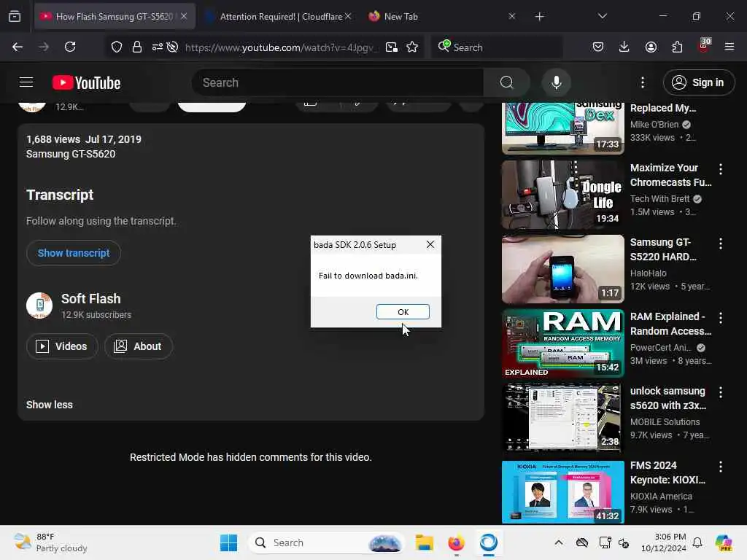Open Firefox application hamburger menu
The image size is (747, 560).
click(729, 47)
